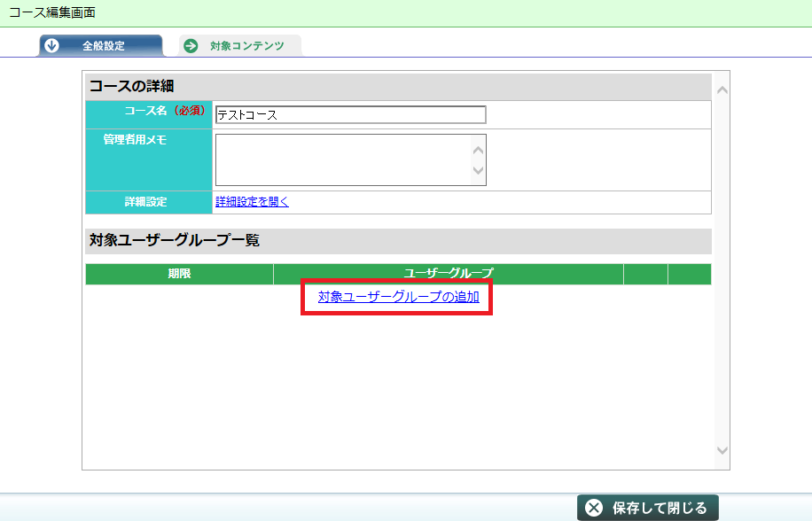Image resolution: width=812 pixels, height=521 pixels.
Task: Open the 詳細設定を開く link
Action: [x=252, y=202]
